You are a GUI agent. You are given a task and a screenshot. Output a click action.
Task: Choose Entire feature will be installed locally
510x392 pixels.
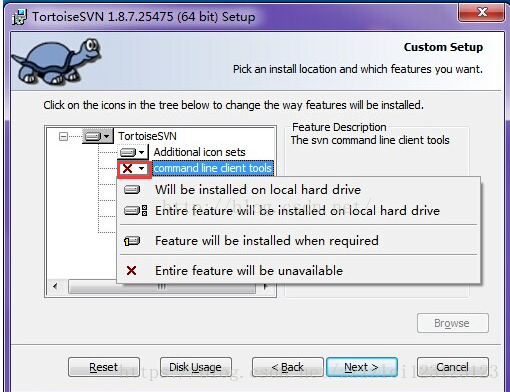click(298, 211)
